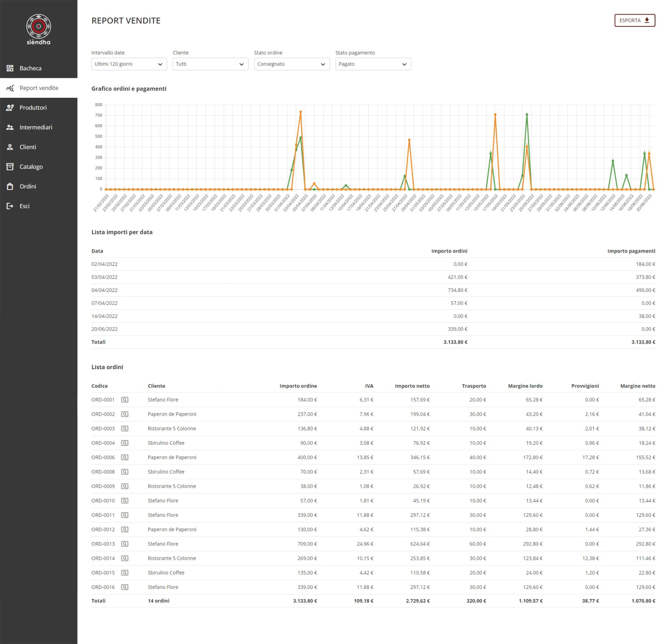
Task: Click client name Ristorante 5 Colonne in ORD-0003 row
Action: [172, 429]
